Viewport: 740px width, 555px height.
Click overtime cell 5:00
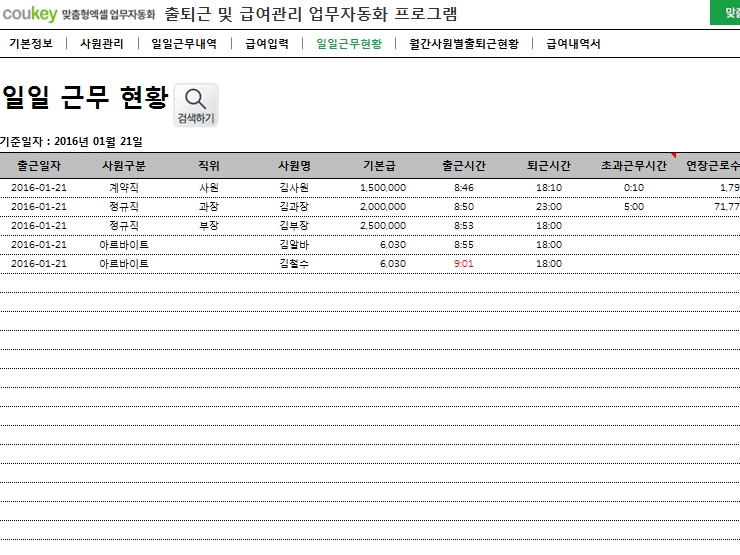[634, 207]
